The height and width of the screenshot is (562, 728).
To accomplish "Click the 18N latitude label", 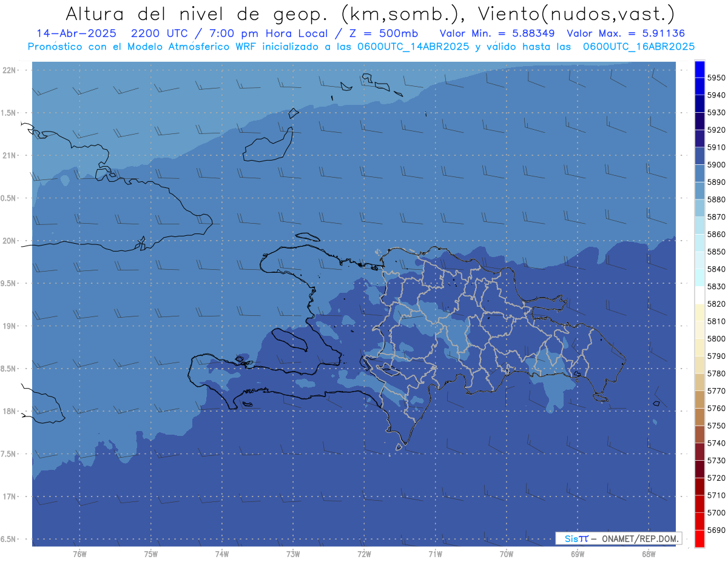I will 10,411.
